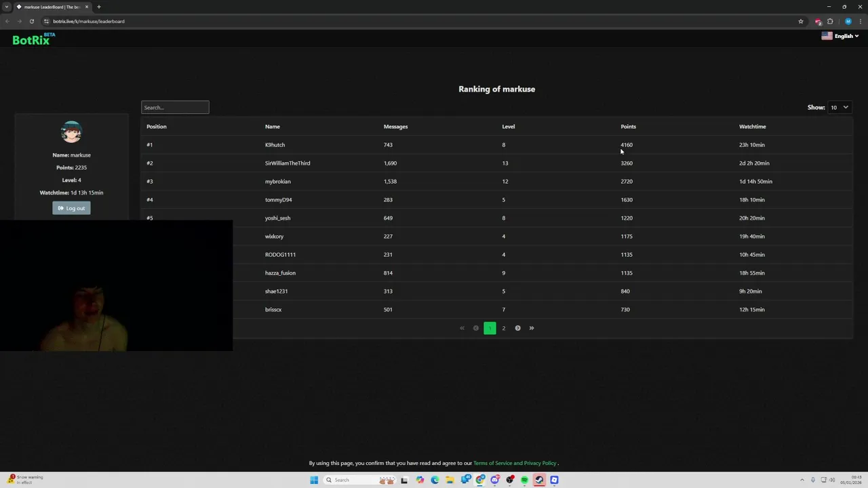This screenshot has height=488, width=868.
Task: Open the tab search dropdown arrow
Action: pyautogui.click(x=7, y=7)
